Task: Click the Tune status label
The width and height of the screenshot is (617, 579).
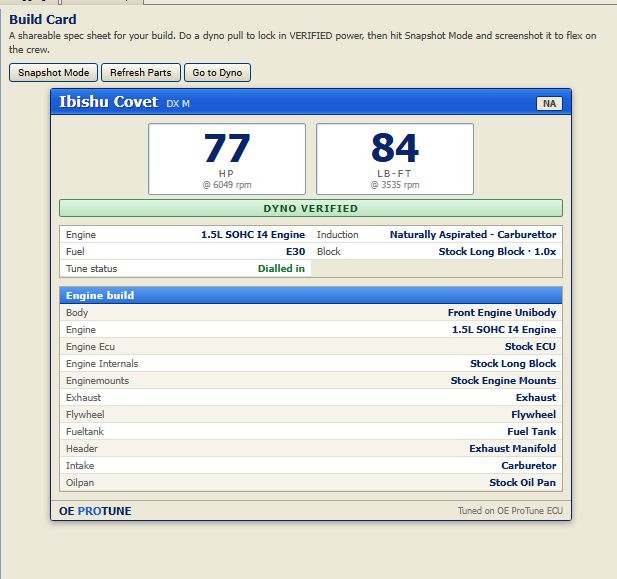Action: 91,268
